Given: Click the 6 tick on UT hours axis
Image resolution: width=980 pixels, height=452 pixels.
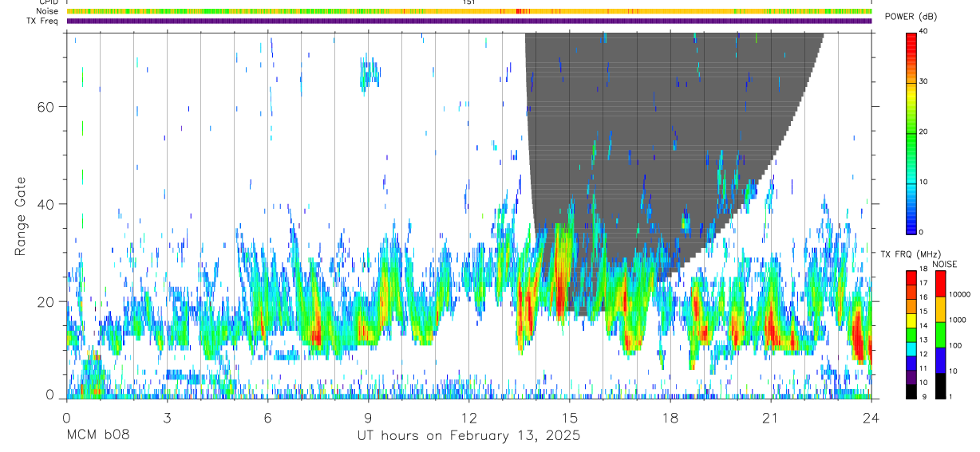Looking at the screenshot, I should point(267,419).
